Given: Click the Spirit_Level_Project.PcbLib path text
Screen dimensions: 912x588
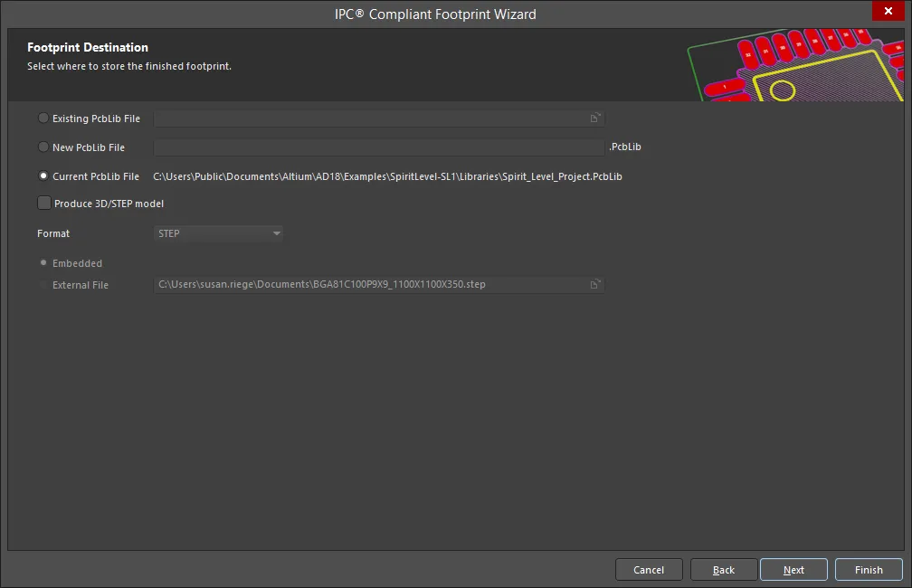Looking at the screenshot, I should 387,176.
